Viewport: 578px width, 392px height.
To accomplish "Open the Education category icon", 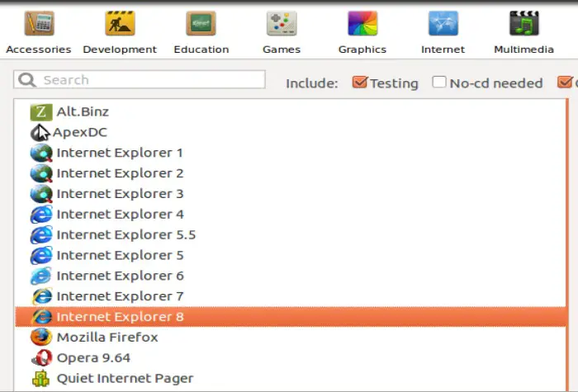I will tap(201, 23).
